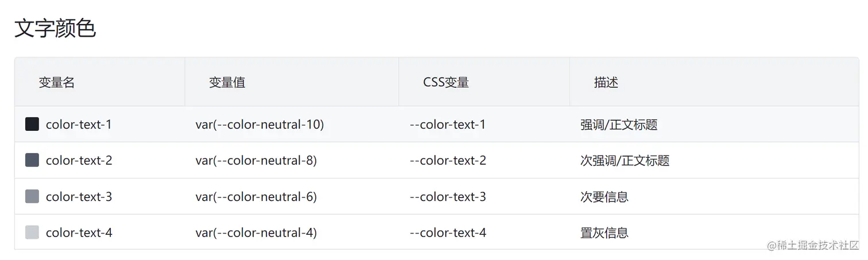Click the --color-text-2 CSS variable cell

click(x=448, y=160)
